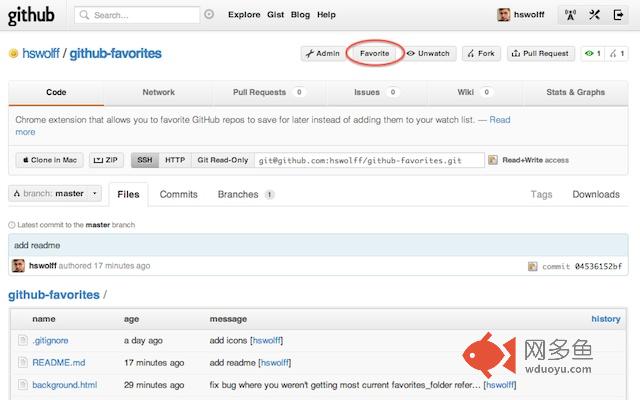Click hswolff avatar in header
Viewport: 640px width, 400px height.
503,15
